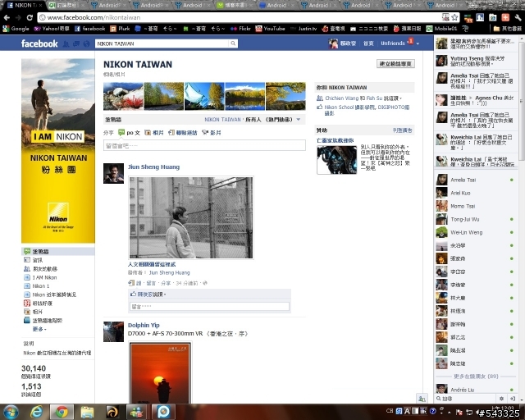Launch Internet Explorer from the taskbar
Viewport: 525px width, 420px height.
coord(36,412)
